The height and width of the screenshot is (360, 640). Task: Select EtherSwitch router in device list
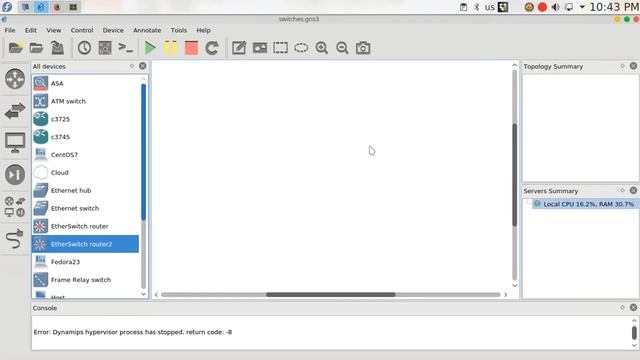[x=85, y=226]
